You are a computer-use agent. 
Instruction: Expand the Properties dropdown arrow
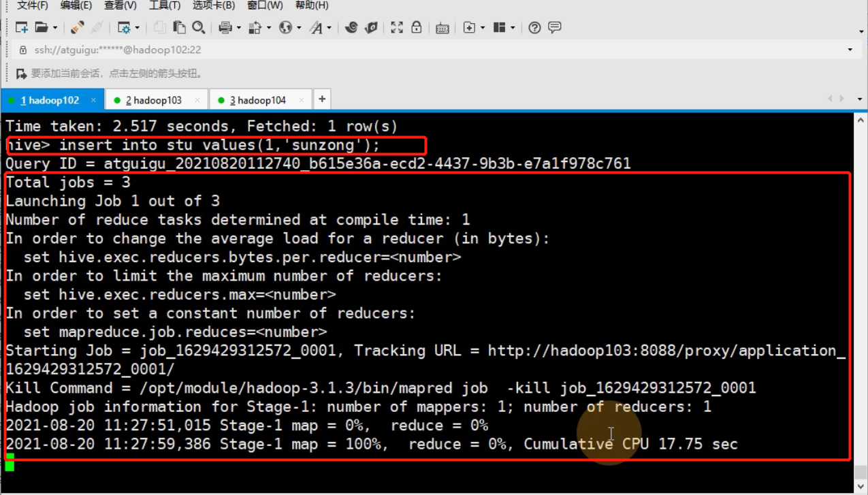[x=137, y=28]
